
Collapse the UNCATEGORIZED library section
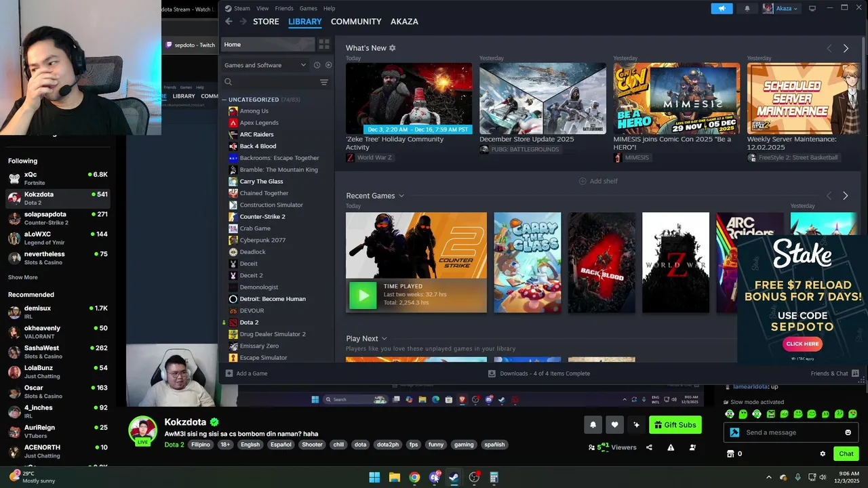coord(224,100)
